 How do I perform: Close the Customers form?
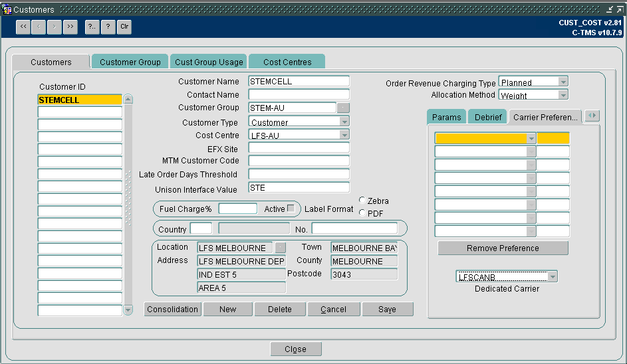click(295, 349)
